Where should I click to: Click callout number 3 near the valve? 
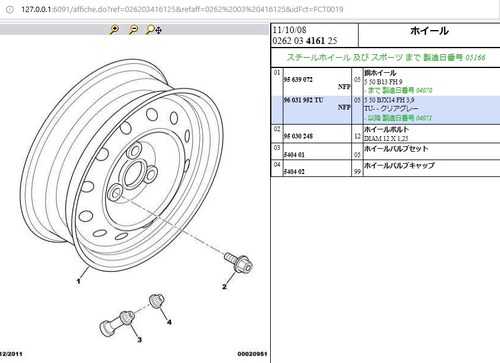click(139, 339)
